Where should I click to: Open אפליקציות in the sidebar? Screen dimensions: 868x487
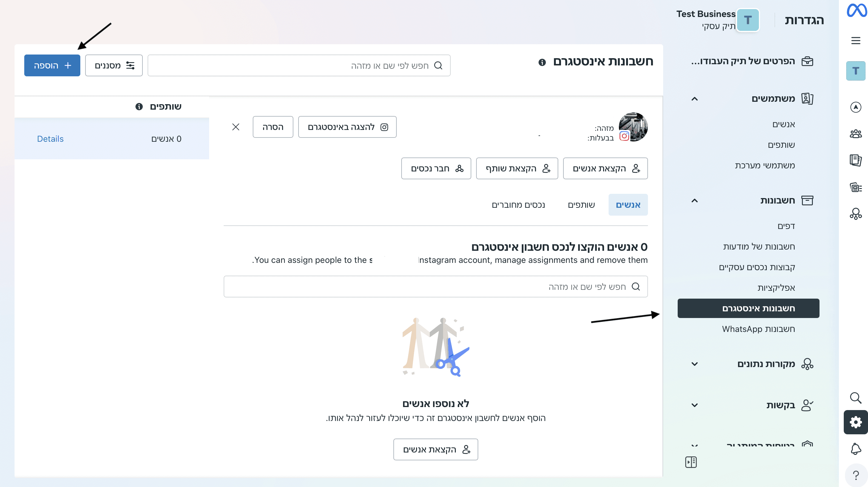point(776,288)
